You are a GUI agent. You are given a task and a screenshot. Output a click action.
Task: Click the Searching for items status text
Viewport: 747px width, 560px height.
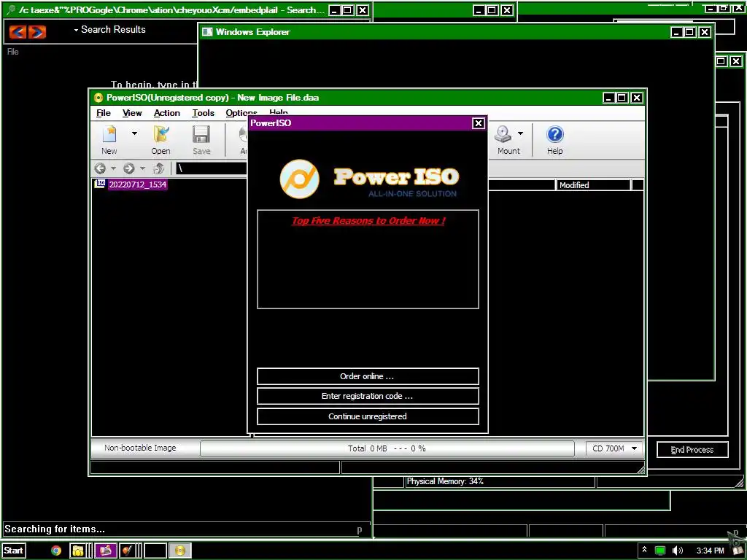54,529
